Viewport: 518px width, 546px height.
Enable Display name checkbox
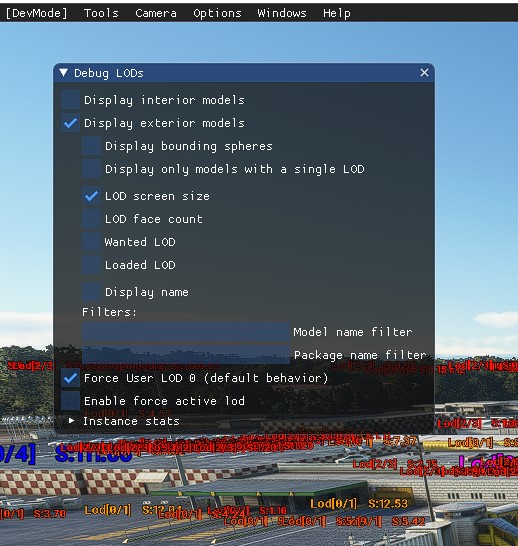tap(92, 292)
